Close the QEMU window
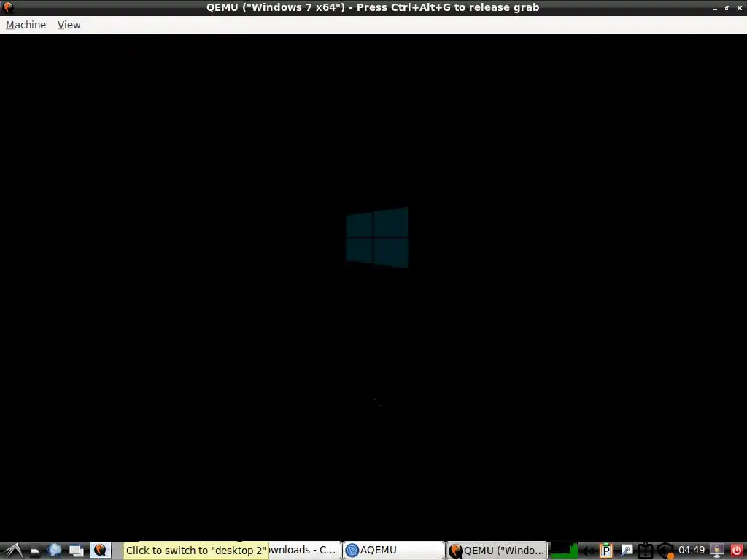Viewport: 747px width, 560px height. point(740,8)
